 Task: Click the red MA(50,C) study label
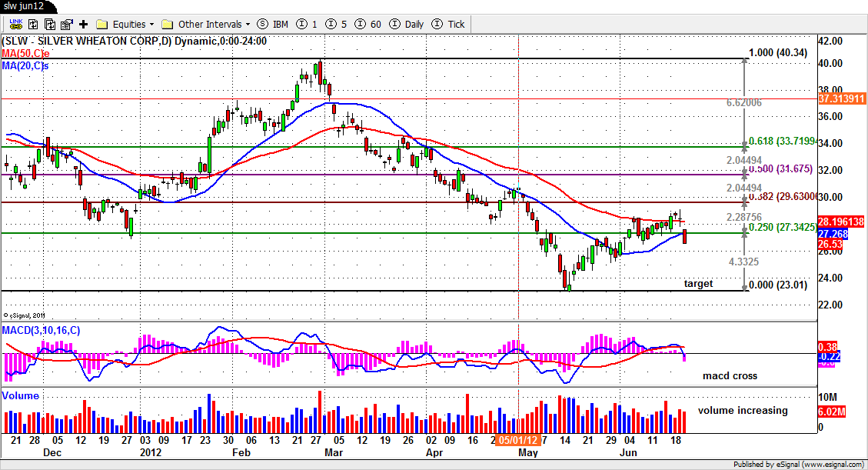coord(25,53)
